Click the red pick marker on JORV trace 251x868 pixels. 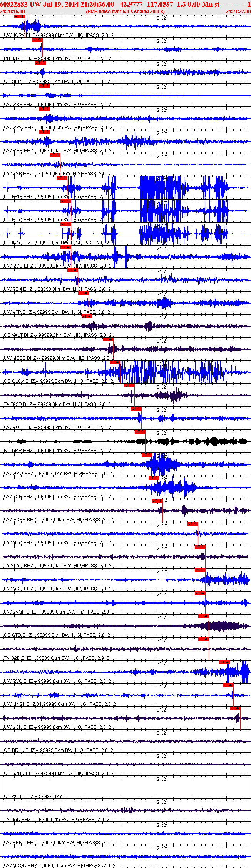19,17
